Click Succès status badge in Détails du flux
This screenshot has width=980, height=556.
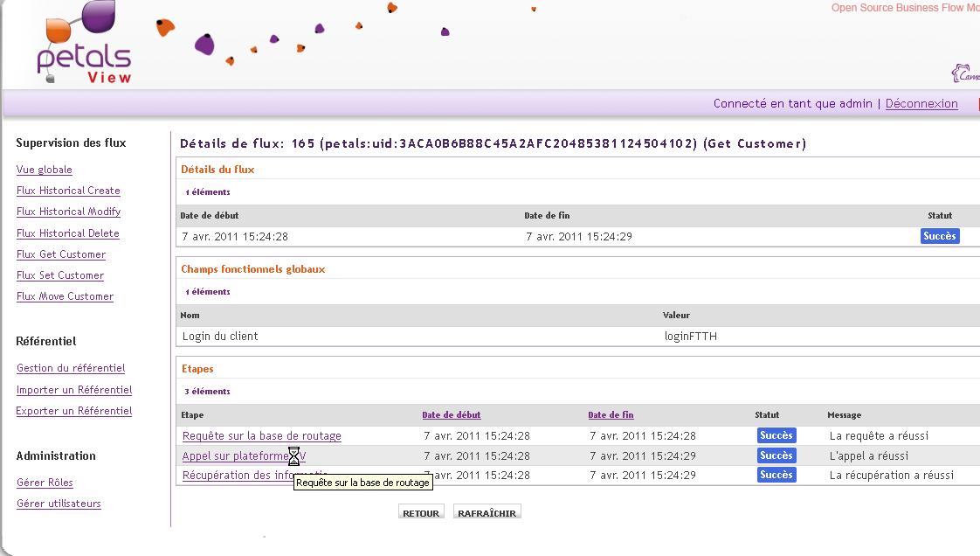(939, 236)
